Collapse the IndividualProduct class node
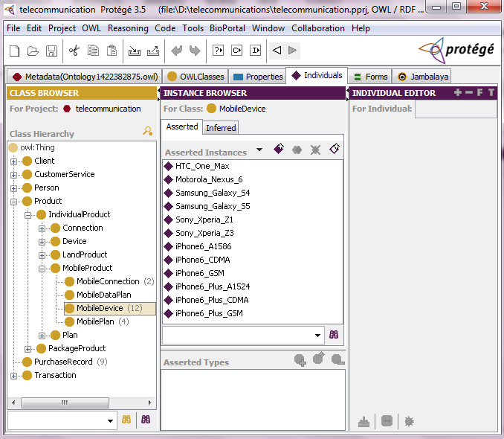This screenshot has height=439, width=504. [x=28, y=215]
